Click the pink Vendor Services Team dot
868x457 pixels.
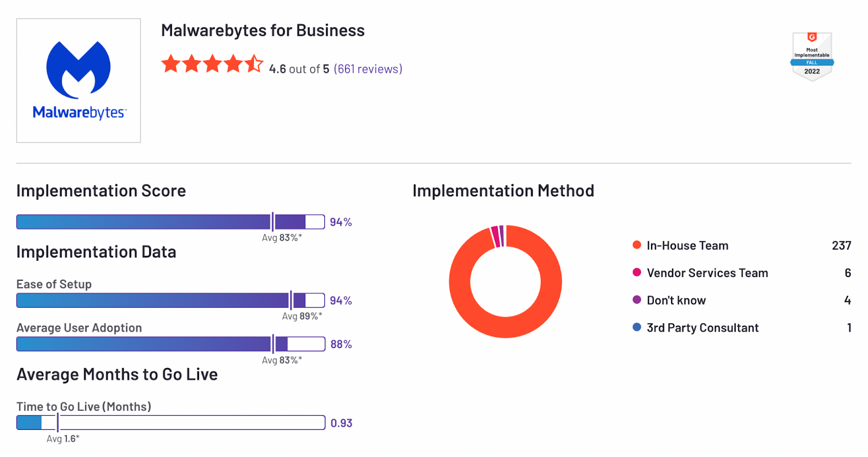pyautogui.click(x=637, y=272)
